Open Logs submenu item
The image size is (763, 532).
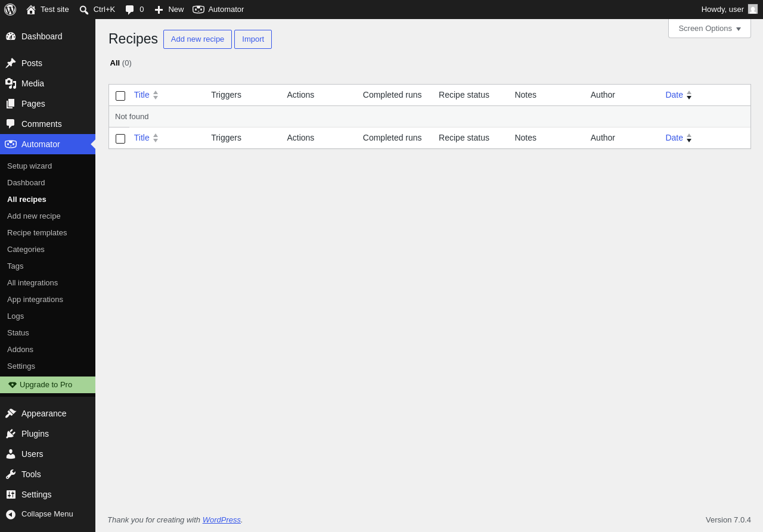[48, 316]
